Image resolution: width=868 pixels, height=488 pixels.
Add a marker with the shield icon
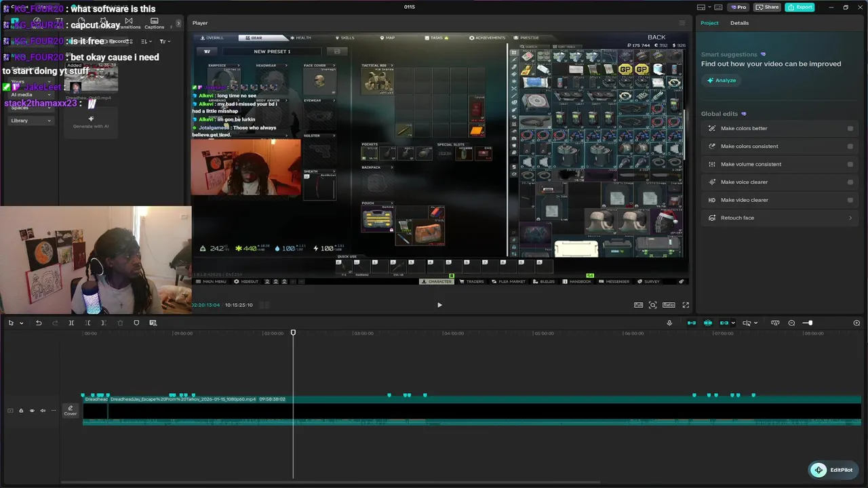pyautogui.click(x=136, y=323)
